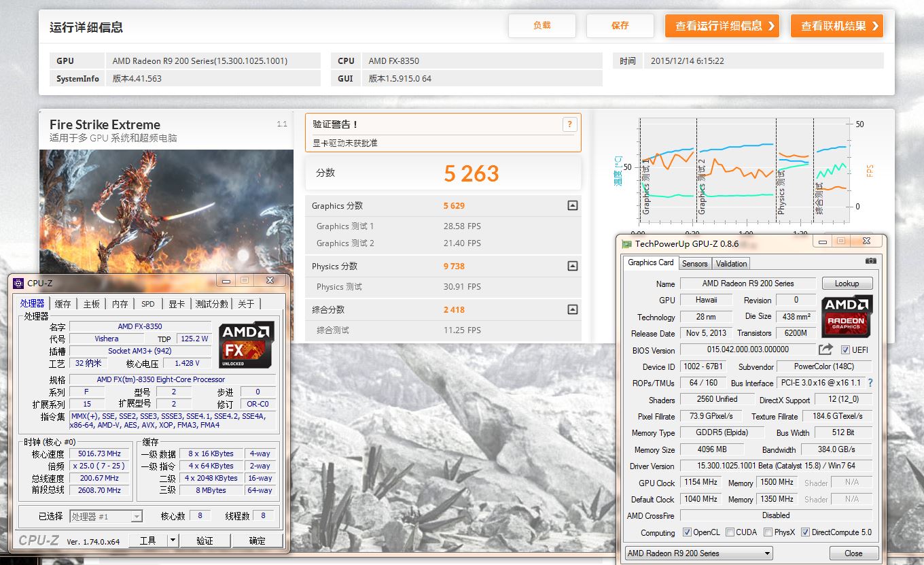Click the 负载 load button
924x565 pixels.
542,25
